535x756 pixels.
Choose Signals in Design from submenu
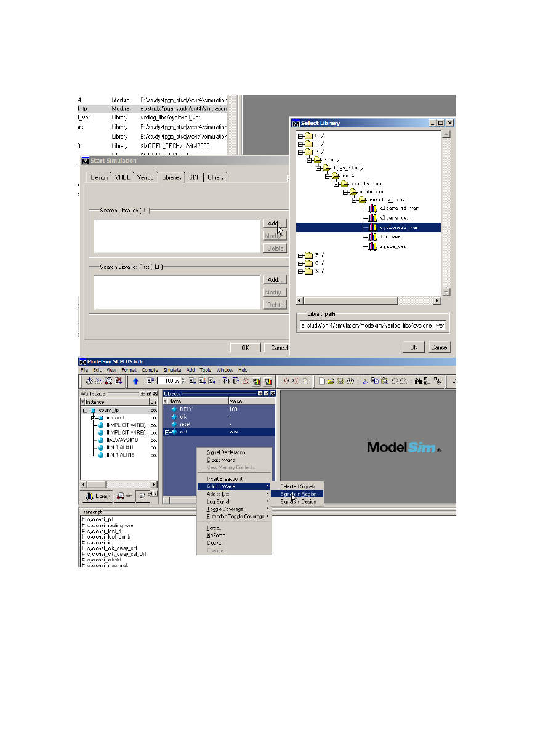click(x=297, y=501)
